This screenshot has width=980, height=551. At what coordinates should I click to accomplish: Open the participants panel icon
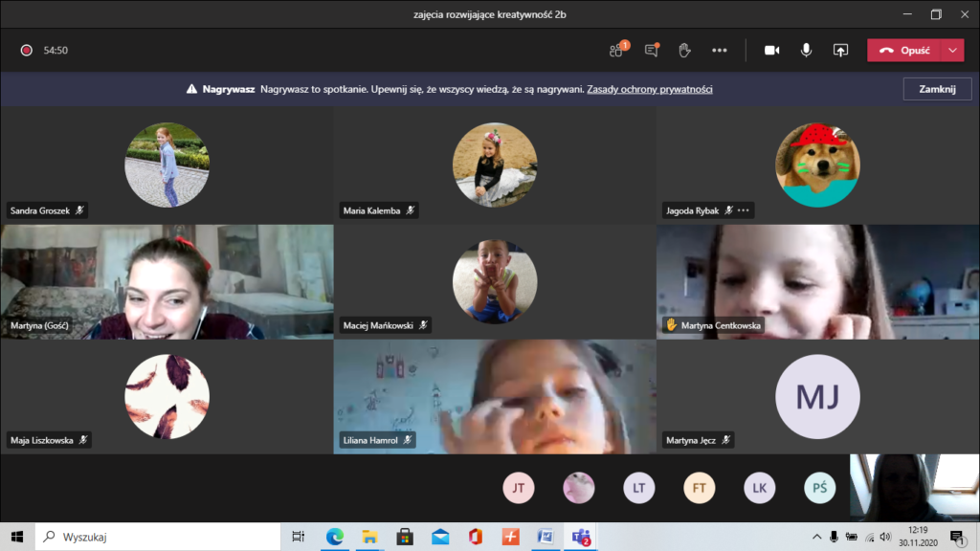[618, 50]
